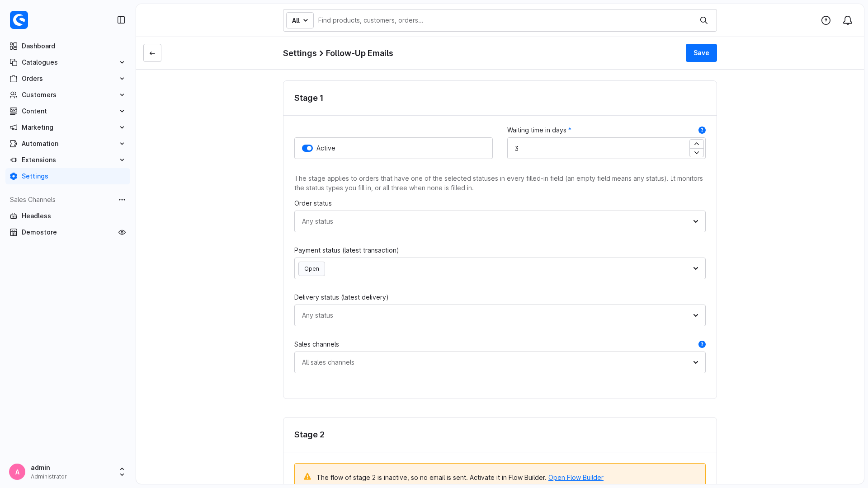Image resolution: width=868 pixels, height=488 pixels.
Task: Click the Shopware logo icon
Action: [19, 20]
